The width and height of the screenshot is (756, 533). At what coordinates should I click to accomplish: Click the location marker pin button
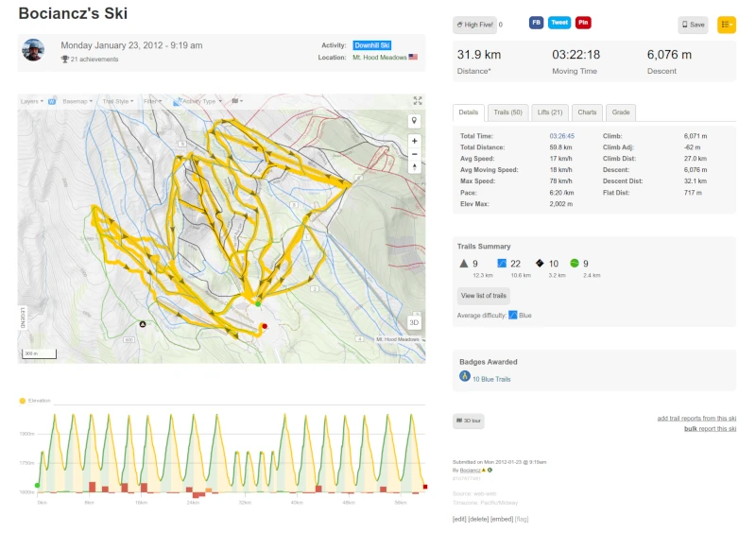[x=414, y=121]
